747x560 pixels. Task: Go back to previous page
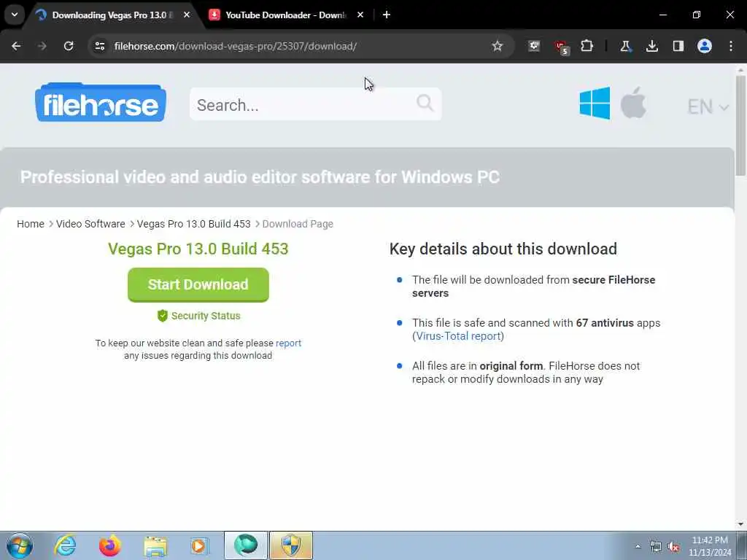[x=16, y=46]
